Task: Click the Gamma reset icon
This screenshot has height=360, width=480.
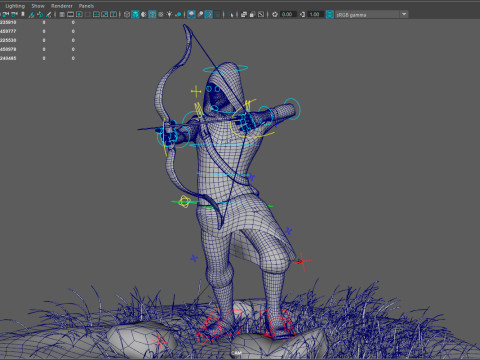Action: 302,14
